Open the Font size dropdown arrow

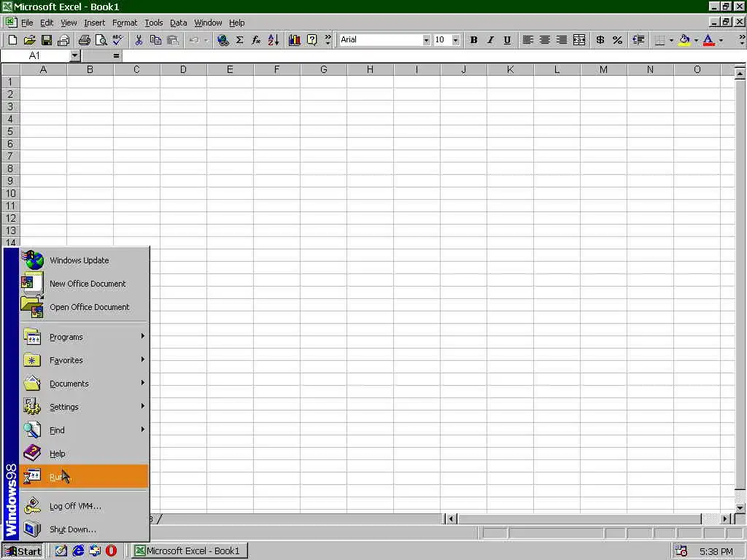coord(456,40)
